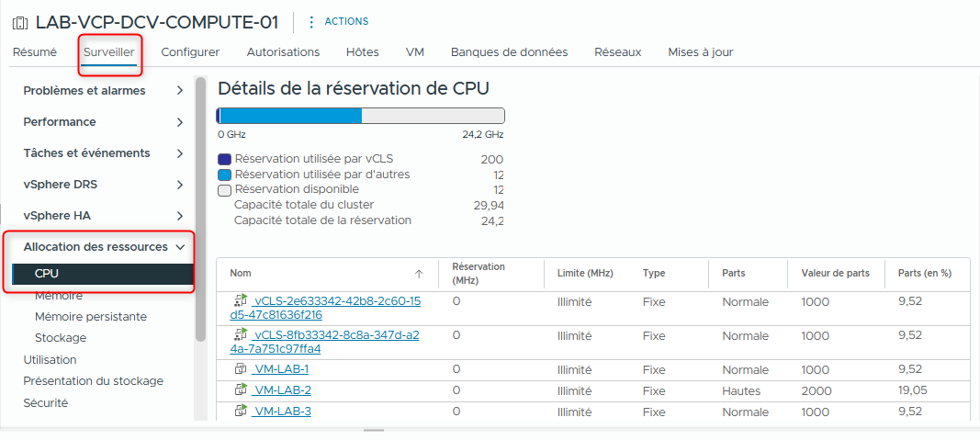Click the powered-on VM icon next to VM-LAB-2
The width and height of the screenshot is (980, 440).
coord(241,390)
